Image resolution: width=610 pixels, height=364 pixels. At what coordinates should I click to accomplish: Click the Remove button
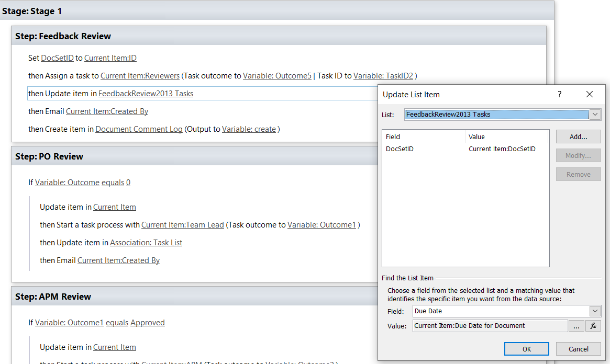pos(578,174)
